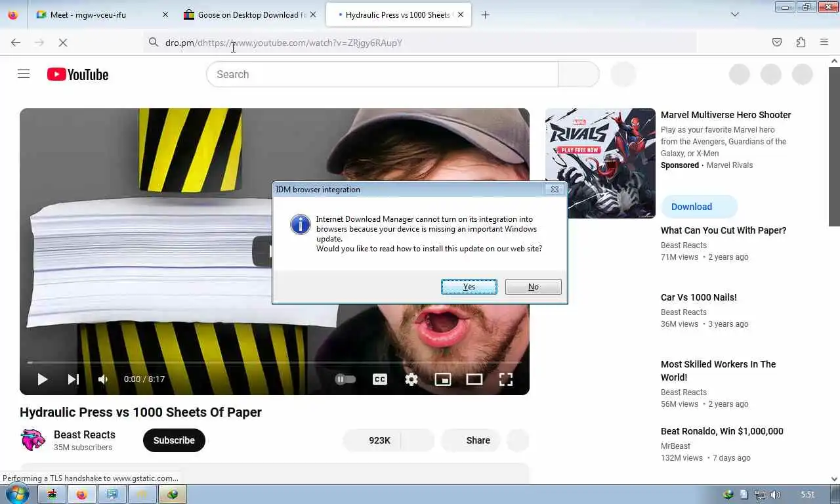Open the YouTube hamburger guide menu

(x=24, y=74)
